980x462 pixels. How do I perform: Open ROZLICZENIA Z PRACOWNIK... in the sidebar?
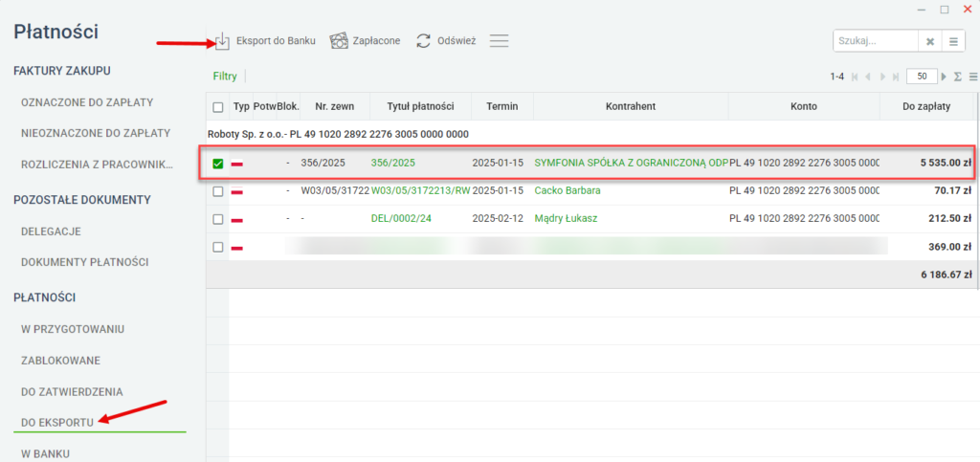(97, 165)
